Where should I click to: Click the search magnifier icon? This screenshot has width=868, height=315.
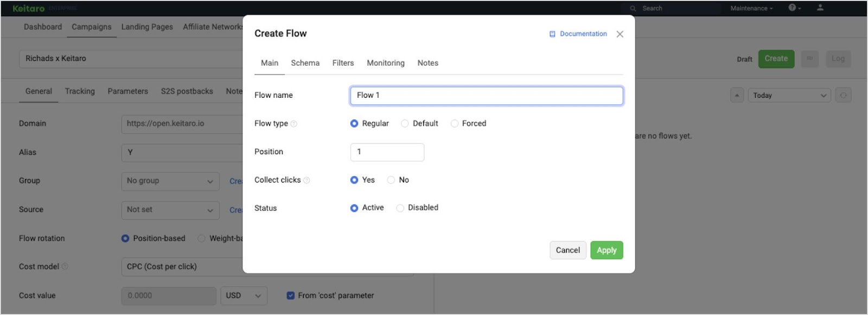click(633, 9)
